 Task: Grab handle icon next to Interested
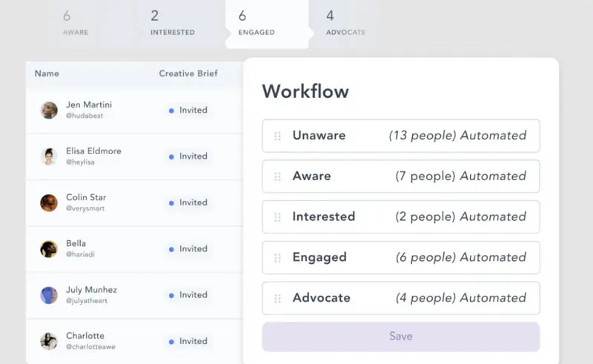coord(278,217)
